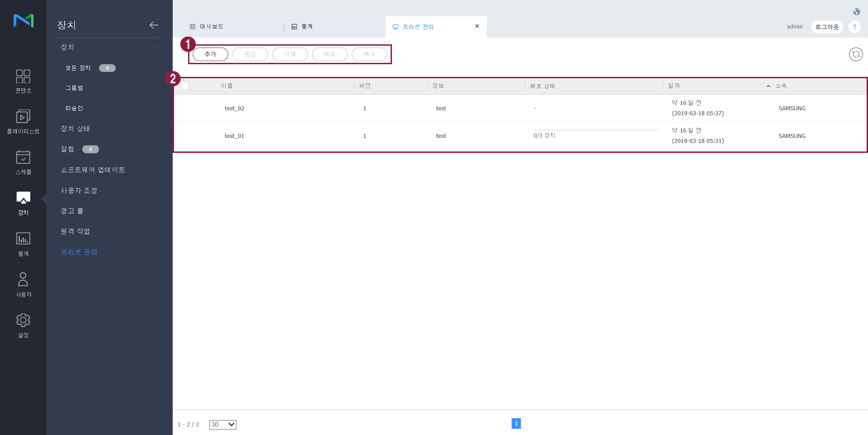The width and height of the screenshot is (868, 435).
Task: Click the 통계 statistics icon in sidebar
Action: [x=23, y=244]
